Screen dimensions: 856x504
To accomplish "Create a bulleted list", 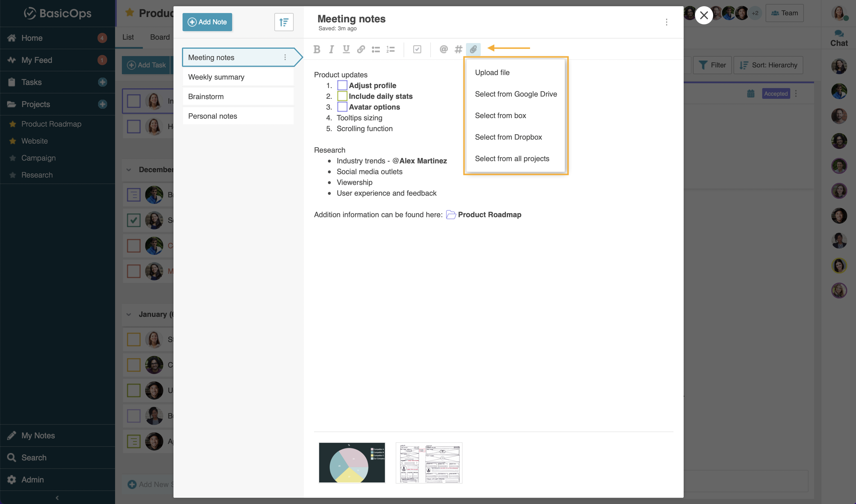I will tap(375, 49).
